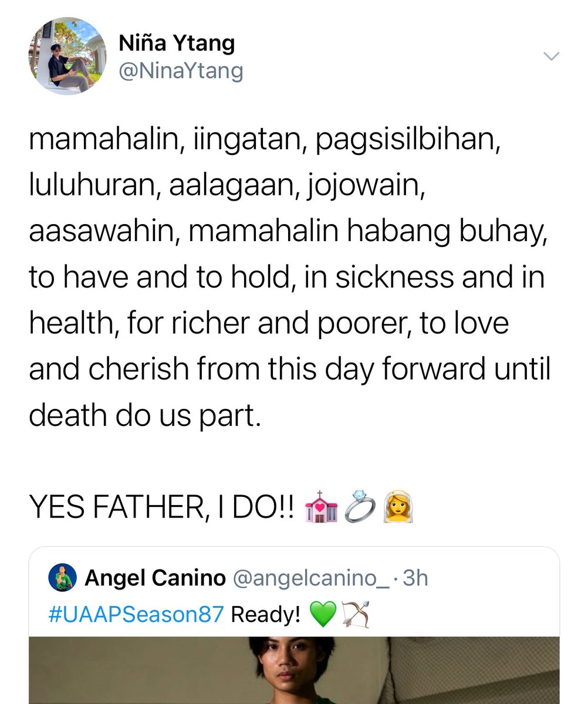Tap the diamond ring emoji
This screenshot has height=704, width=588.
coord(358,506)
